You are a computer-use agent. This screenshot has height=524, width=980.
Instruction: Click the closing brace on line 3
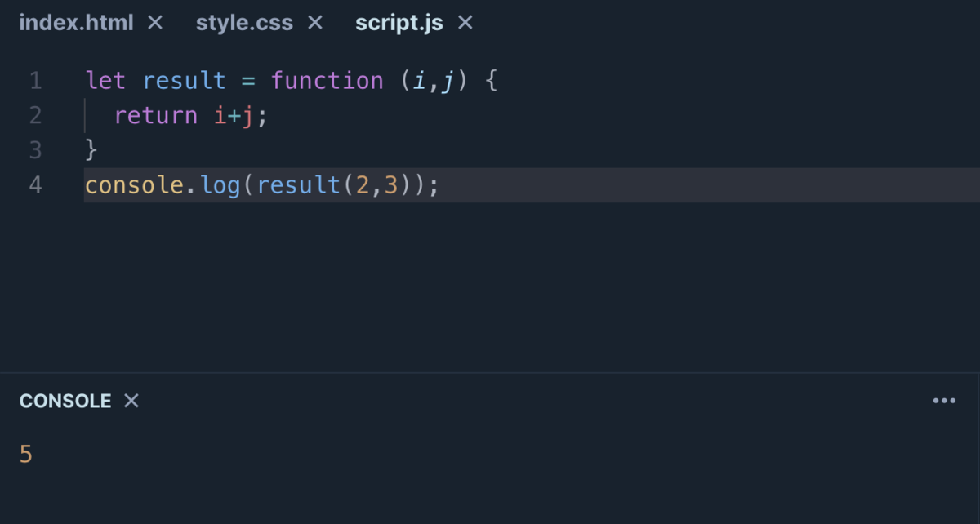[x=90, y=150]
